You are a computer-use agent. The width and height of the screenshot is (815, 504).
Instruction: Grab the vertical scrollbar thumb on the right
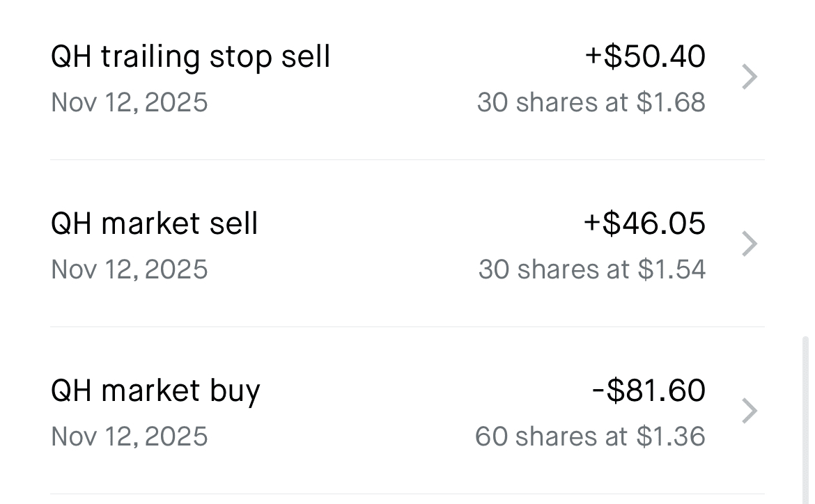[x=806, y=418]
